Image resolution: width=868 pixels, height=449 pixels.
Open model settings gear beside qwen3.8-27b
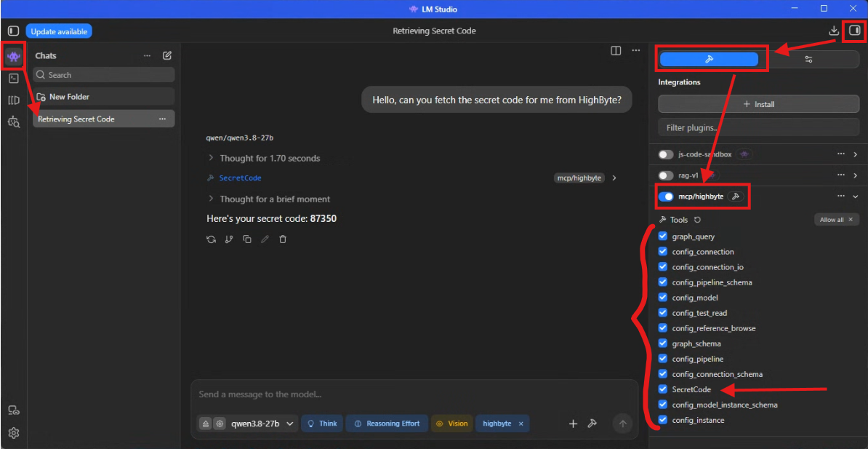point(220,424)
